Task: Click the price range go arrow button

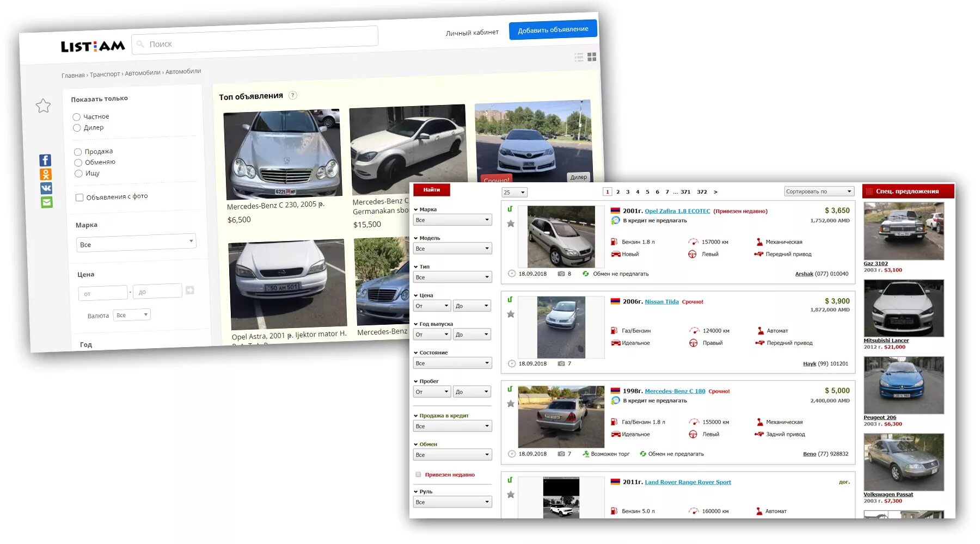Action: [x=189, y=290]
